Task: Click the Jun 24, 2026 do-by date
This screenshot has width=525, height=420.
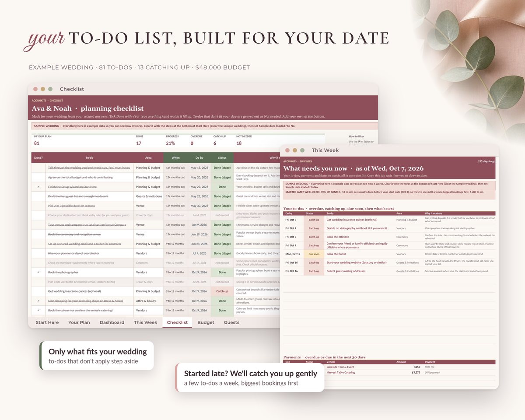Action: pos(199,244)
